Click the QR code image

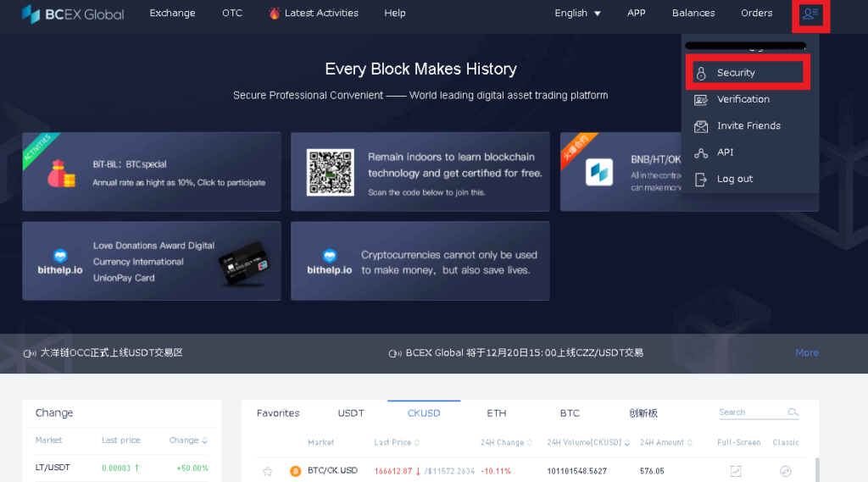[331, 172]
